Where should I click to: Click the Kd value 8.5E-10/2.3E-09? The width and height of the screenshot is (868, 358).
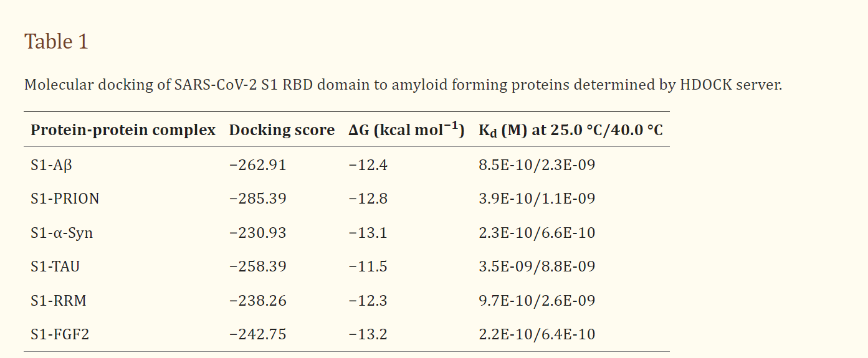[537, 165]
